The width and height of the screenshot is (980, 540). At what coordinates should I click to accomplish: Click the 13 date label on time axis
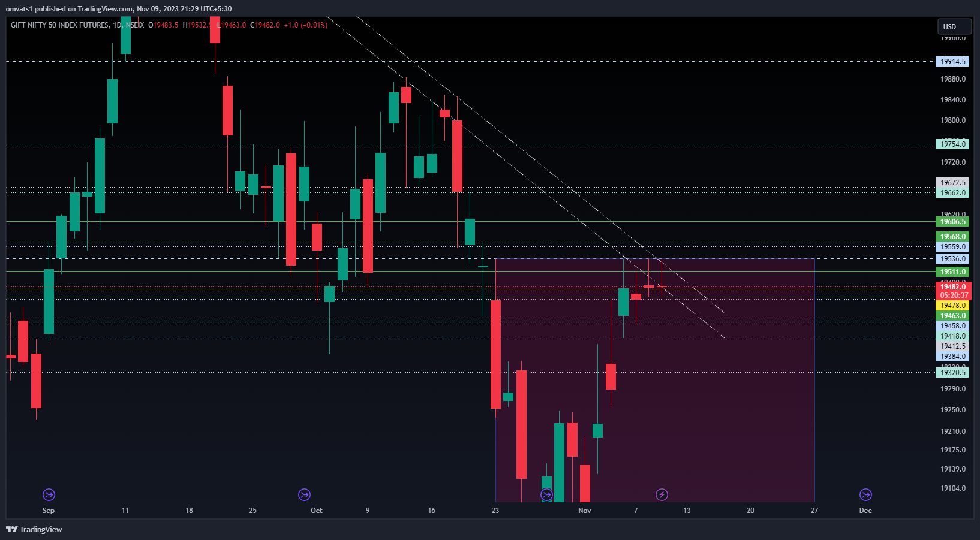(687, 511)
